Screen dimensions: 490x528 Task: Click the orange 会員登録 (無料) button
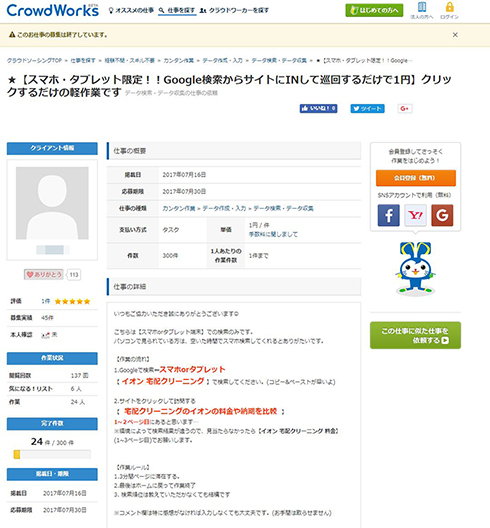coord(416,178)
